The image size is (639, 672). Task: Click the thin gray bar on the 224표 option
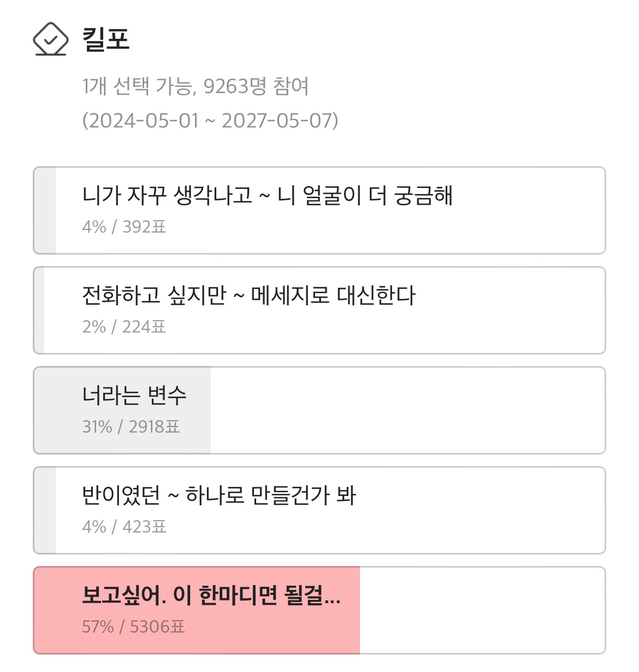tap(39, 310)
